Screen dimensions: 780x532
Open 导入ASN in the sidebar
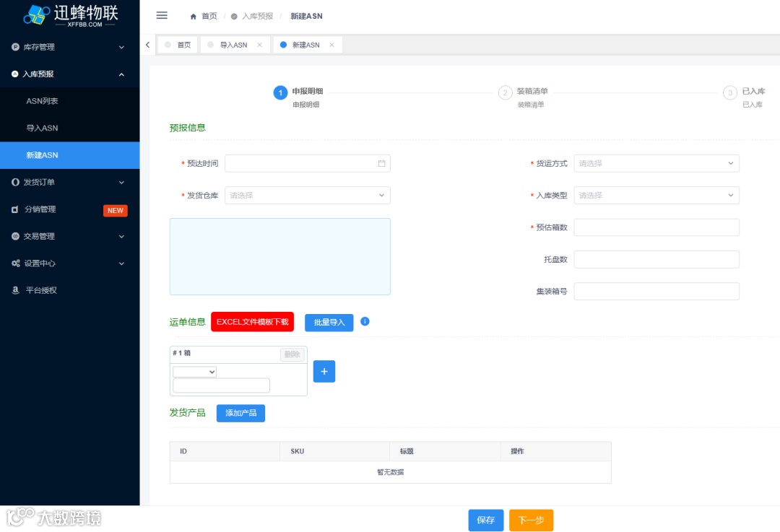[x=69, y=128]
